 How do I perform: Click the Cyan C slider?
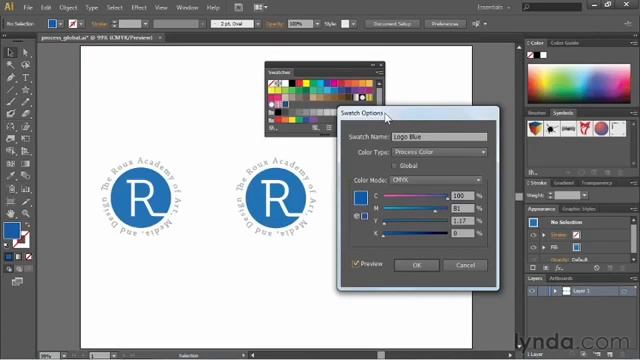pyautogui.click(x=416, y=196)
